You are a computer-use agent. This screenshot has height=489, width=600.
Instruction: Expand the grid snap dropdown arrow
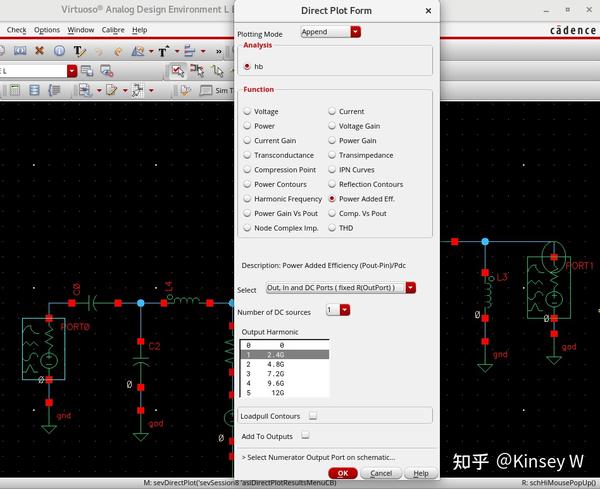(x=151, y=91)
